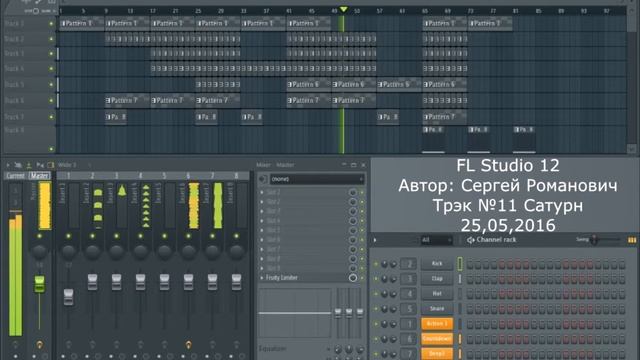
Task: Open the Clap channel button
Action: click(437, 279)
